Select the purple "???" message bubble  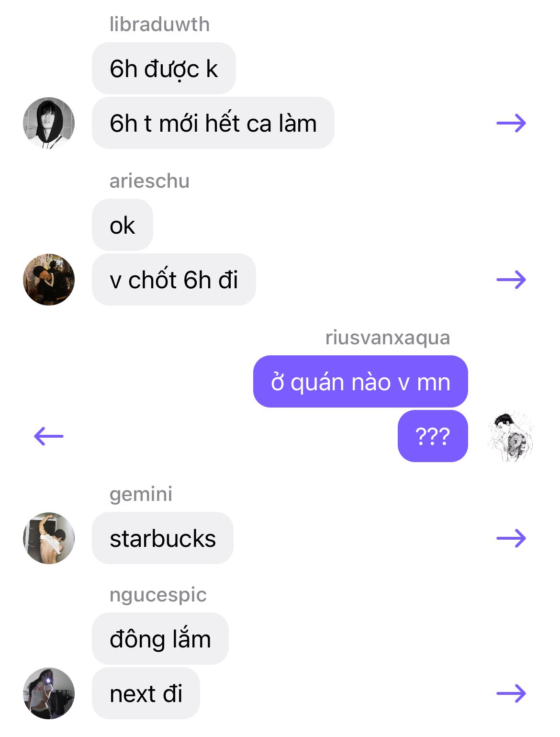433,436
